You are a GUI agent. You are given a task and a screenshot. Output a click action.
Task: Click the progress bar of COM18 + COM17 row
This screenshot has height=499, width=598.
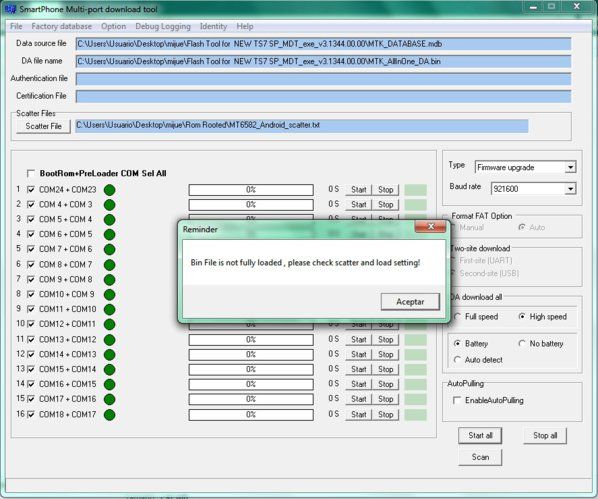tap(251, 414)
